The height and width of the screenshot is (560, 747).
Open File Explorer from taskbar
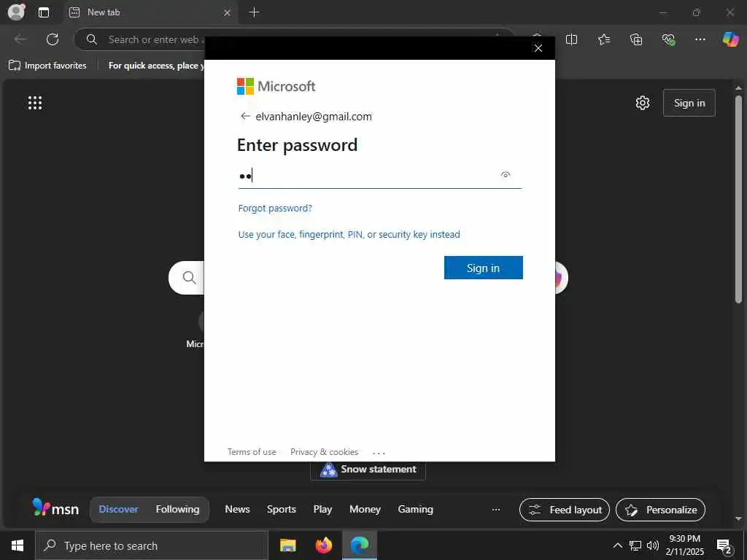287,545
